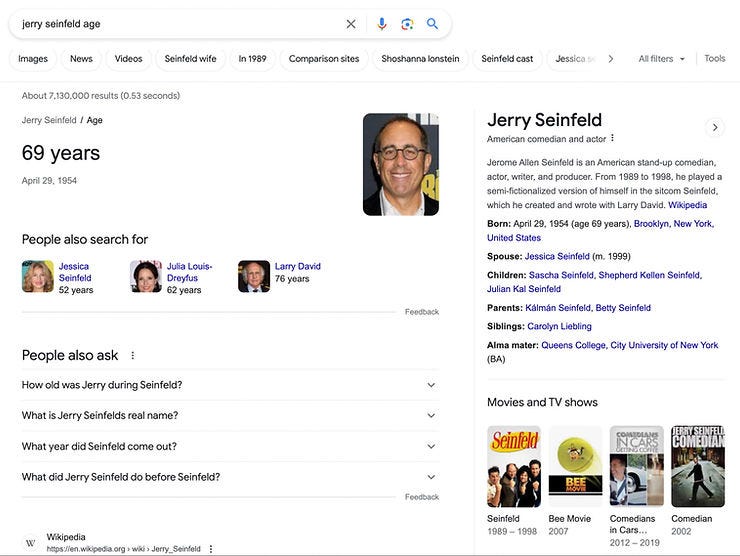Open Kálmán Seinfeld parent link
740x556 pixels.
(558, 308)
